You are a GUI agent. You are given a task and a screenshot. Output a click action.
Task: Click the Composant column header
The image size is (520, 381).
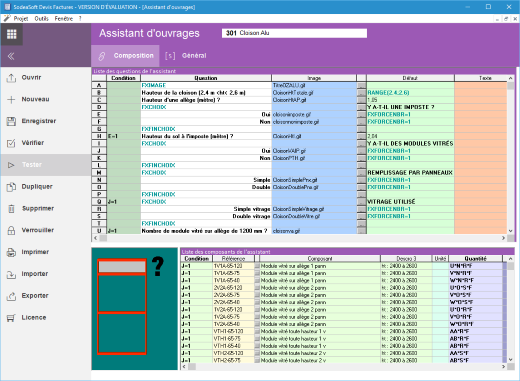[x=320, y=259]
